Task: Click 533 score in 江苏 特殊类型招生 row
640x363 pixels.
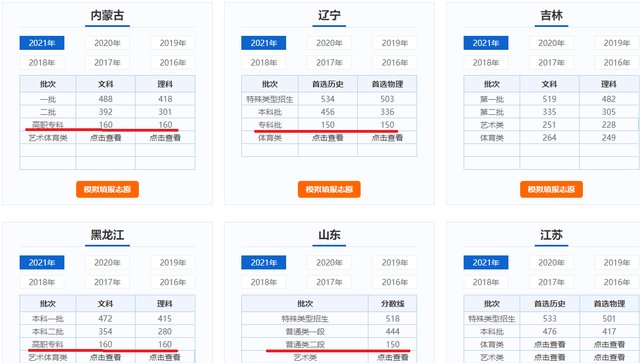Action: 549,318
